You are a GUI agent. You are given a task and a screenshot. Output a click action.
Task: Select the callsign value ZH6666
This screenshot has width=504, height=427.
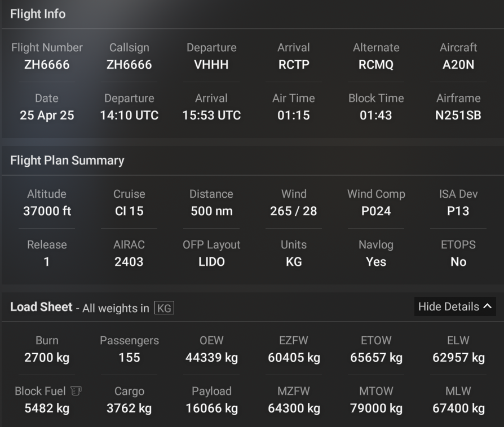[129, 65]
